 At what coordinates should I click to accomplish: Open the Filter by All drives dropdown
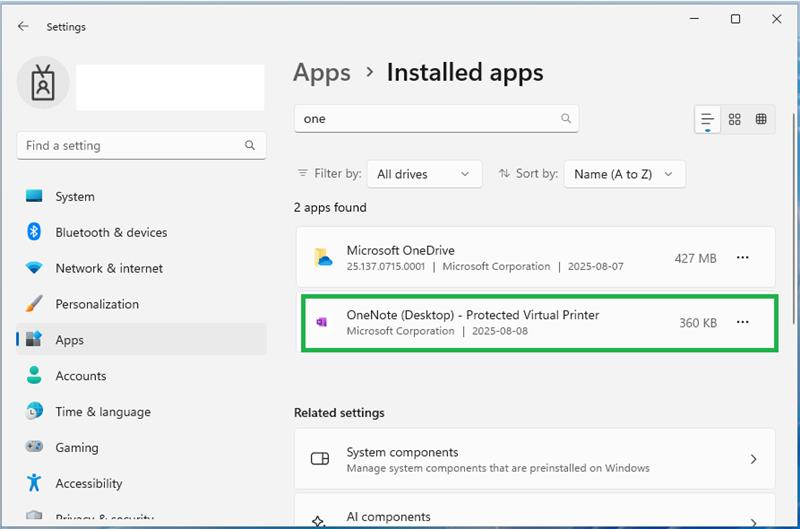pyautogui.click(x=424, y=174)
